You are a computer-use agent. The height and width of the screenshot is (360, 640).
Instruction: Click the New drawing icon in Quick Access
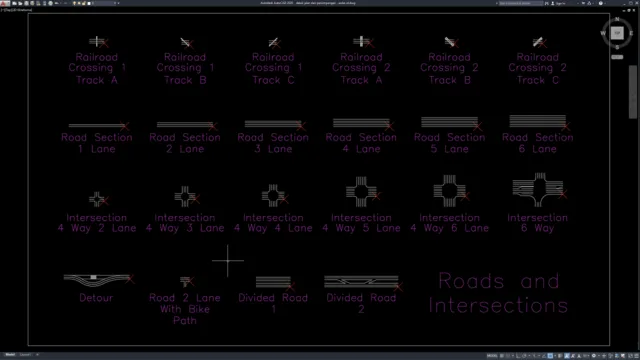(x=14, y=3)
